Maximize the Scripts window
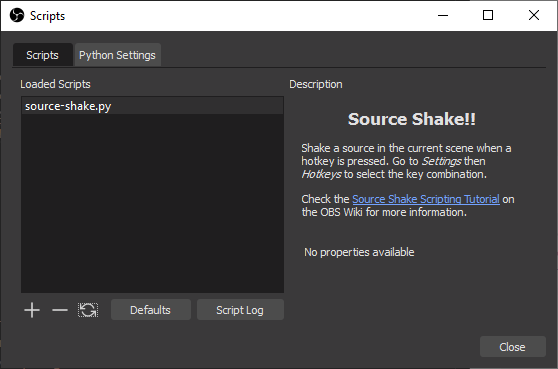The height and width of the screenshot is (369, 558). [488, 15]
